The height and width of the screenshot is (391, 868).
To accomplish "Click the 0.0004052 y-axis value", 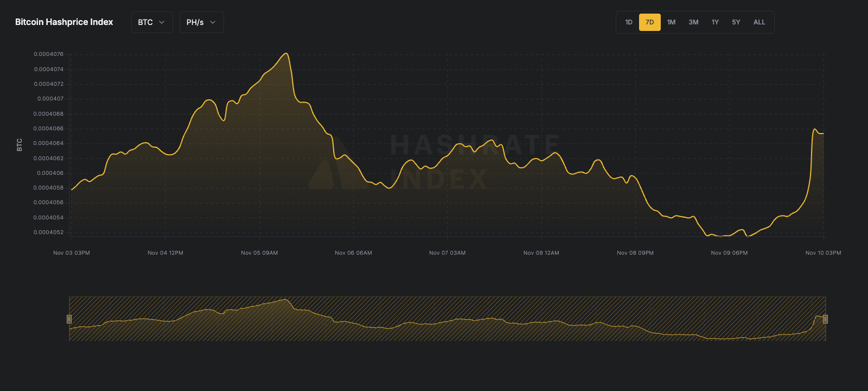I will tap(49, 232).
